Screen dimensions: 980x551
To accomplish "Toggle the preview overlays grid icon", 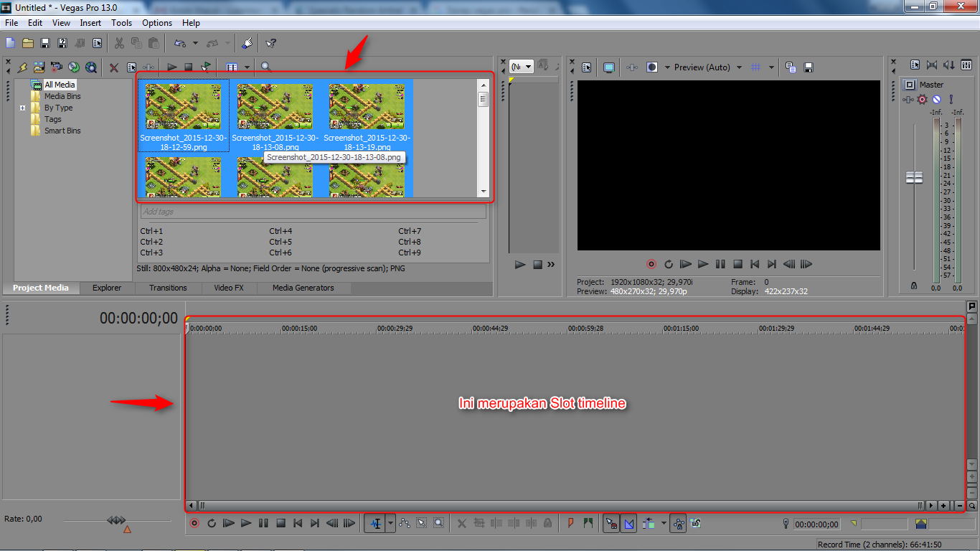I will click(x=755, y=67).
